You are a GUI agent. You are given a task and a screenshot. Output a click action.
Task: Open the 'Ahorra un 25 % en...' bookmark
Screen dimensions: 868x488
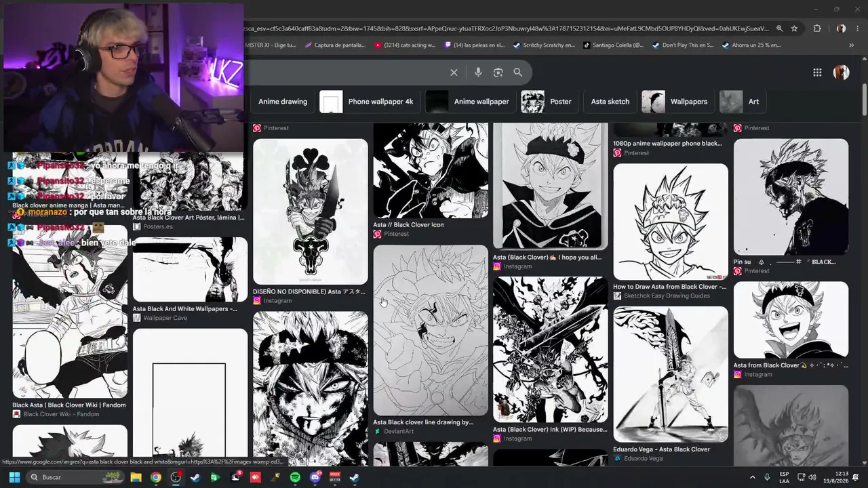751,45
